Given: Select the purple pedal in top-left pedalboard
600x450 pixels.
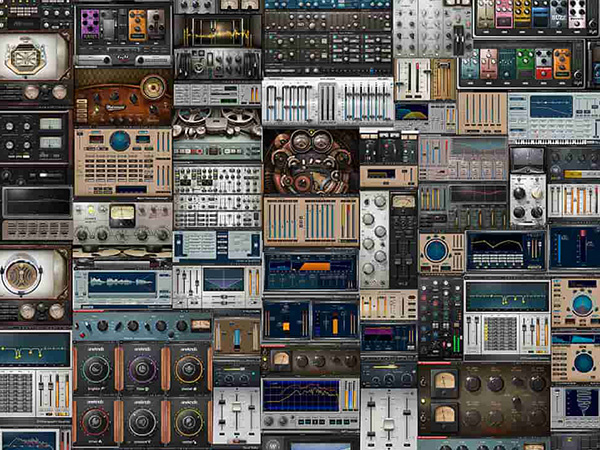Looking at the screenshot, I should (x=90, y=24).
